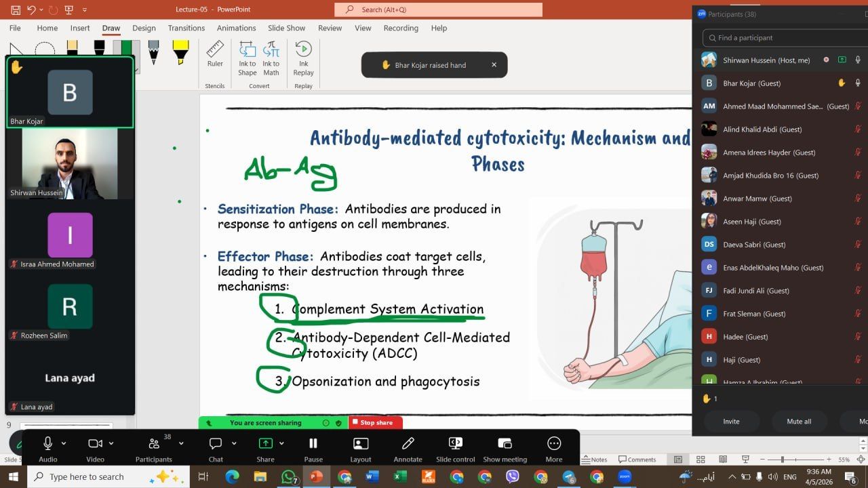Screen dimensions: 868x488
Task: Expand the Audio options arrow
Action: (64, 443)
